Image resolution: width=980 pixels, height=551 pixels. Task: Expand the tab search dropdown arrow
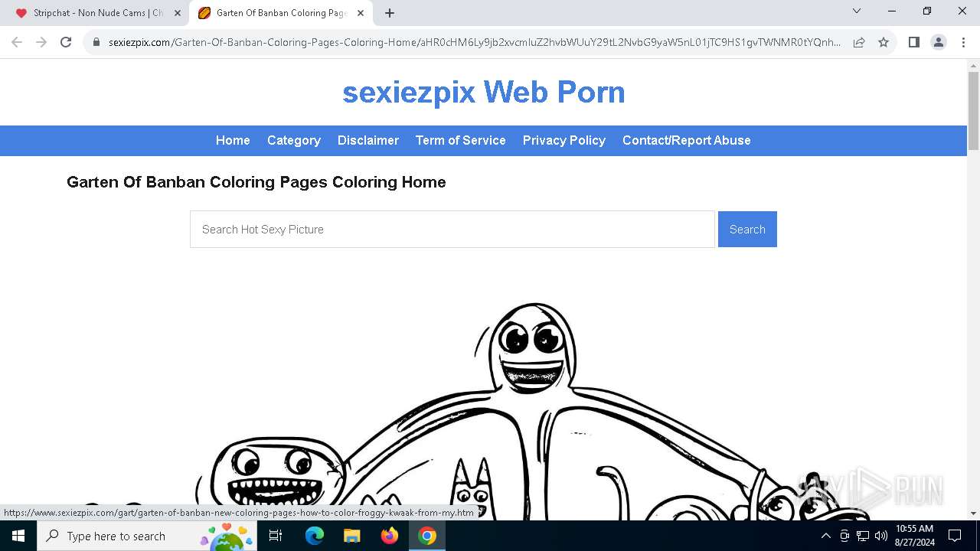tap(857, 11)
